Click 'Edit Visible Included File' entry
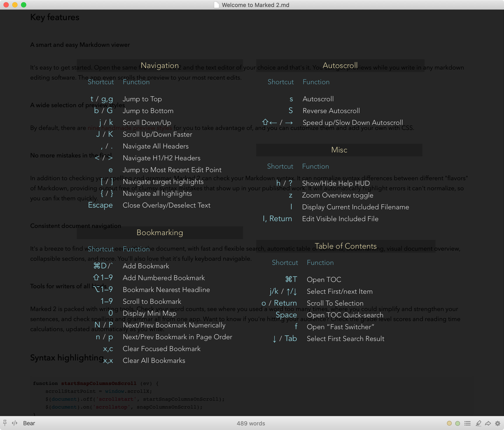The height and width of the screenshot is (430, 504). tap(340, 219)
